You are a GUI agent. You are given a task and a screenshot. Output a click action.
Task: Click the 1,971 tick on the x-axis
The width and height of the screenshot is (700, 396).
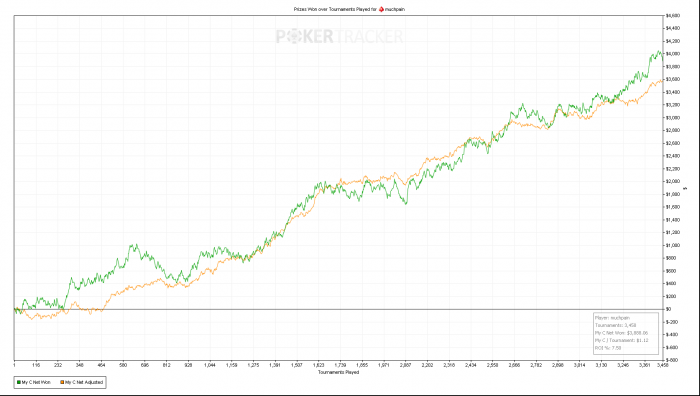(384, 365)
